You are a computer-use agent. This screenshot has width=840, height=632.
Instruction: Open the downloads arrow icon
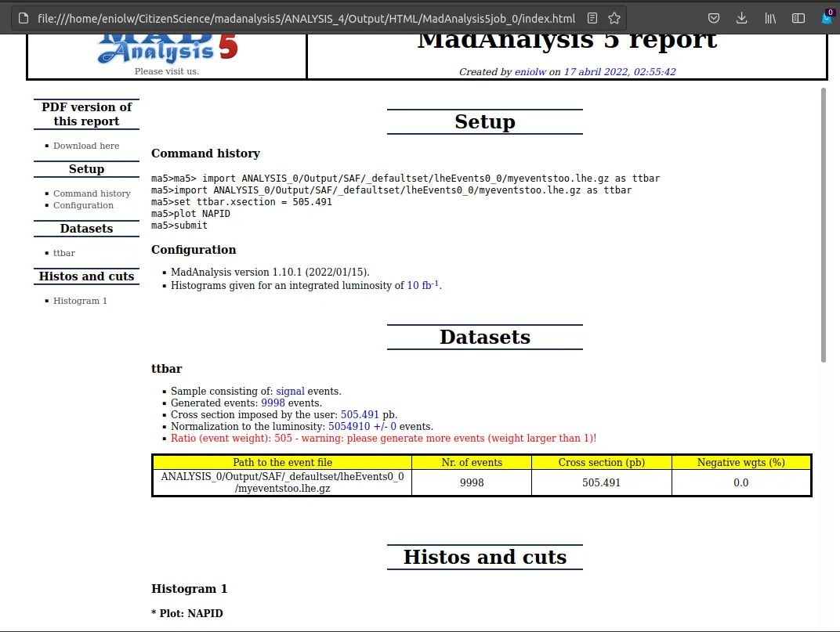pos(741,18)
